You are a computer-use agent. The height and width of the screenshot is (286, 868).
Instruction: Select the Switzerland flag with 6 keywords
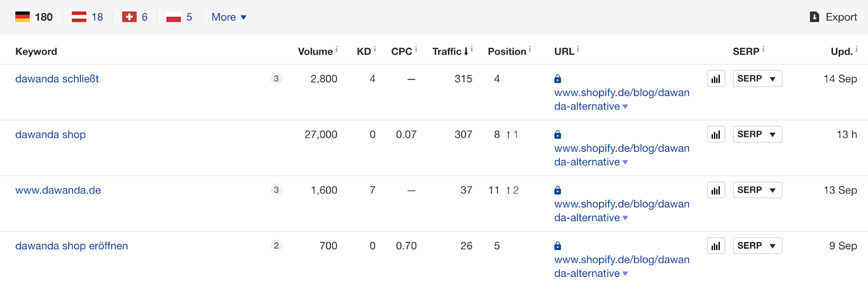(x=135, y=17)
